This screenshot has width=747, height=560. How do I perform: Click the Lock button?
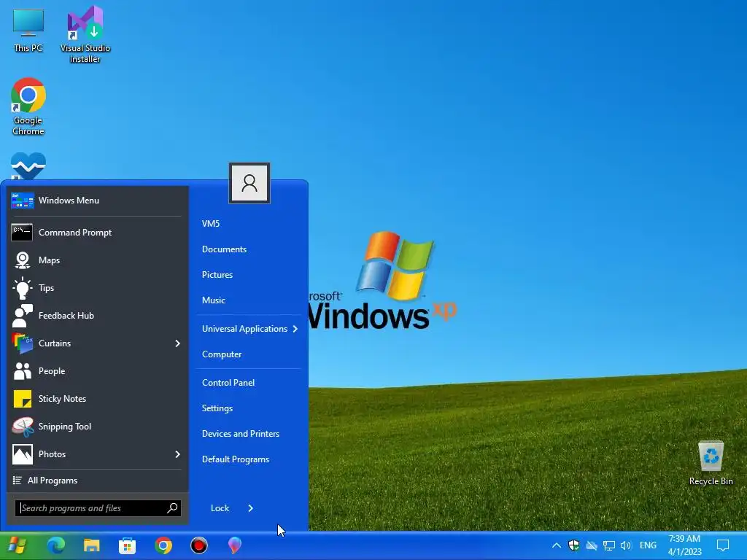(x=220, y=508)
